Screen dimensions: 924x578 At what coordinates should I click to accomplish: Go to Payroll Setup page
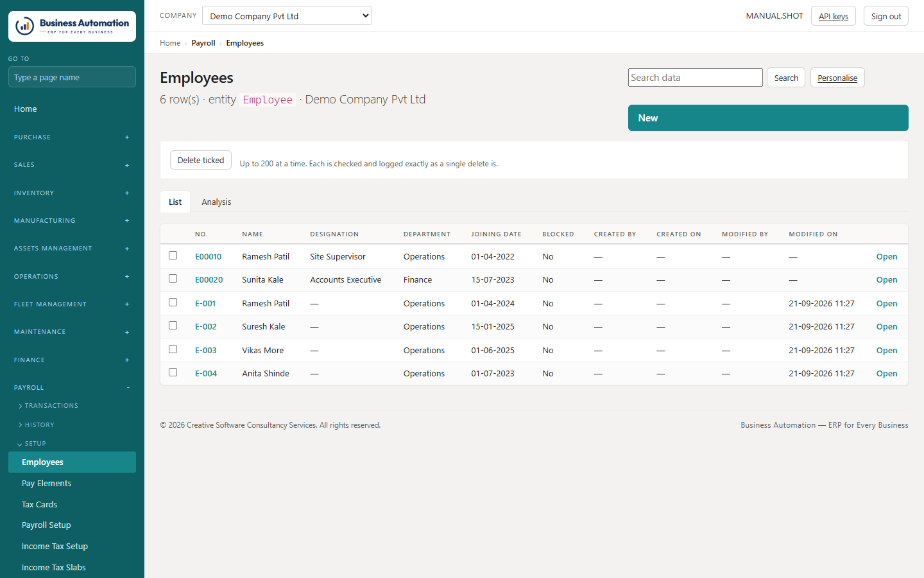[x=72, y=525]
